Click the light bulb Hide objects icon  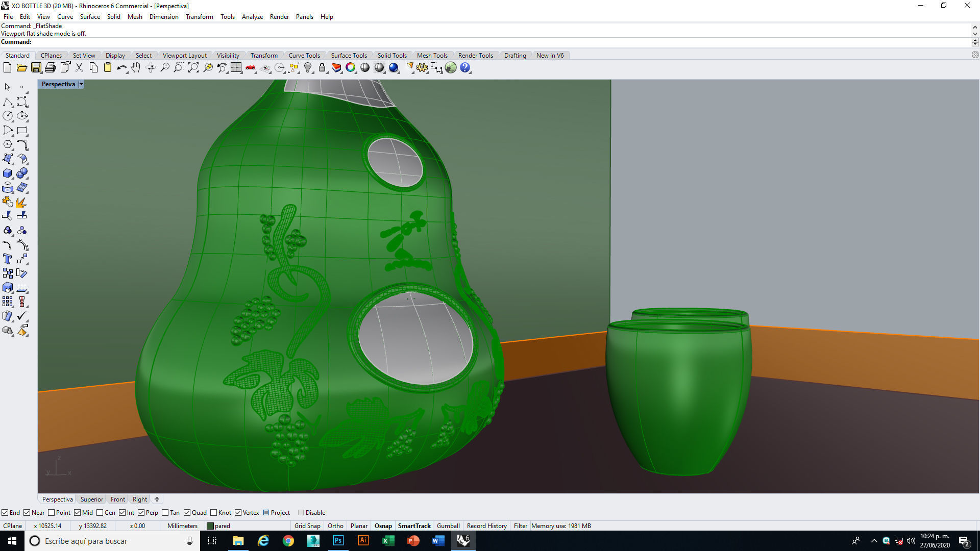click(308, 67)
